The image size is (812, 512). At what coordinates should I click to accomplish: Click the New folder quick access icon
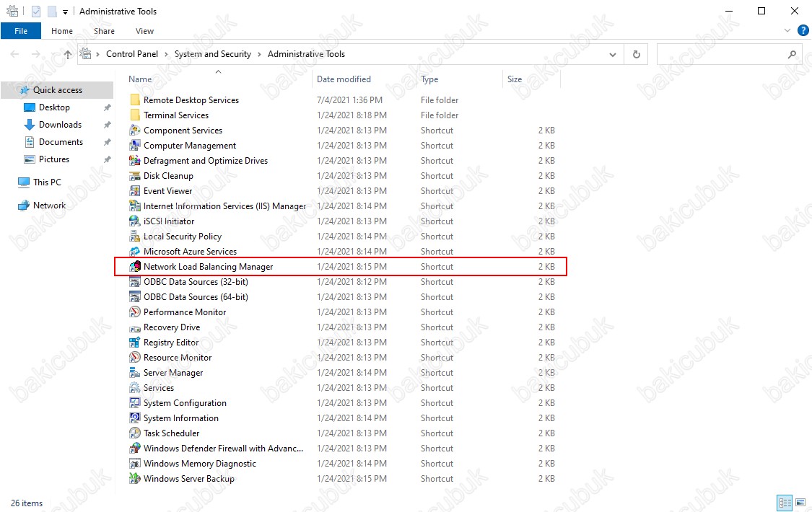52,11
